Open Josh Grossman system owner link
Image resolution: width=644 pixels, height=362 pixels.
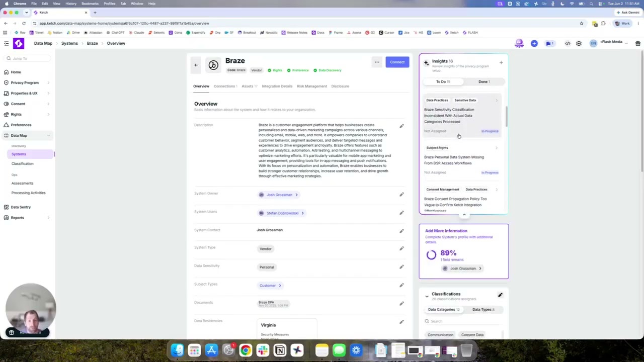278,195
